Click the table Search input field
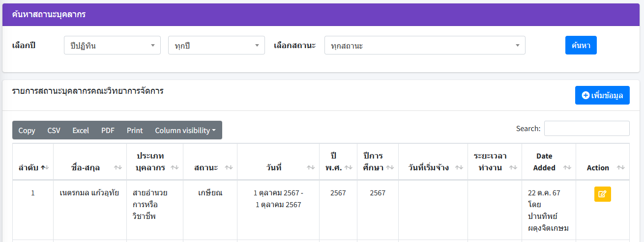This screenshot has width=644, height=242. [x=586, y=128]
